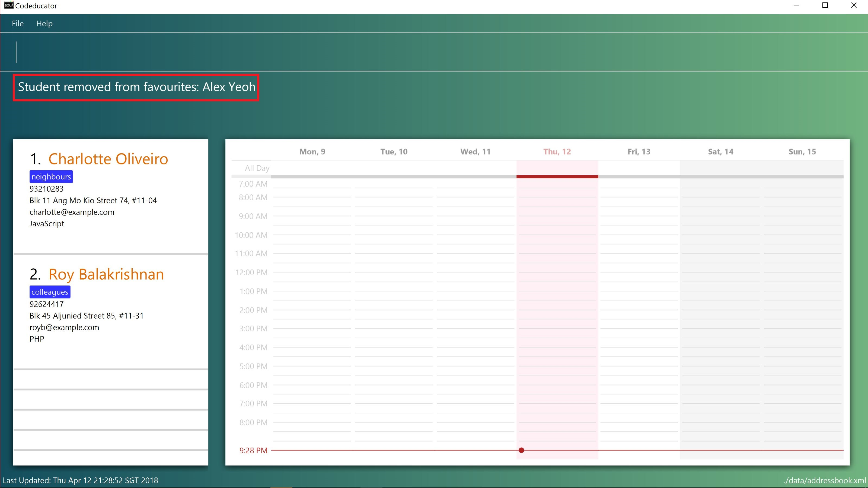Click email charlotte@example.com
Viewport: 868px width, 488px height.
click(72, 212)
